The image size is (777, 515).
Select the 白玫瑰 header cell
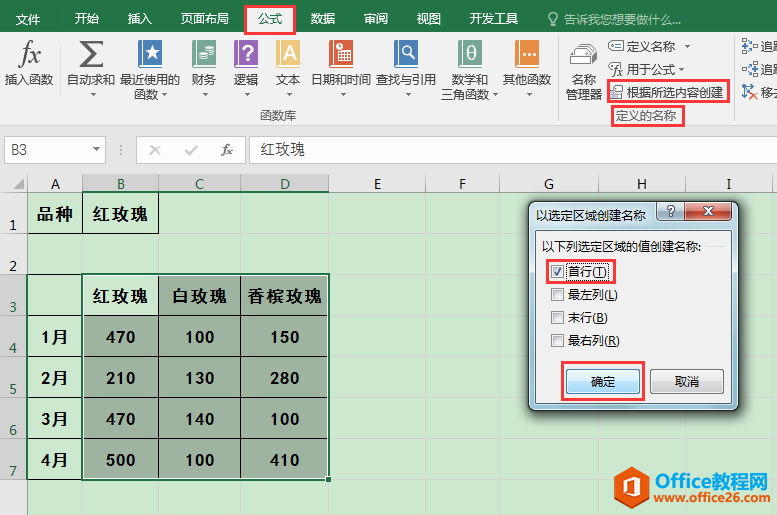pyautogui.click(x=200, y=295)
